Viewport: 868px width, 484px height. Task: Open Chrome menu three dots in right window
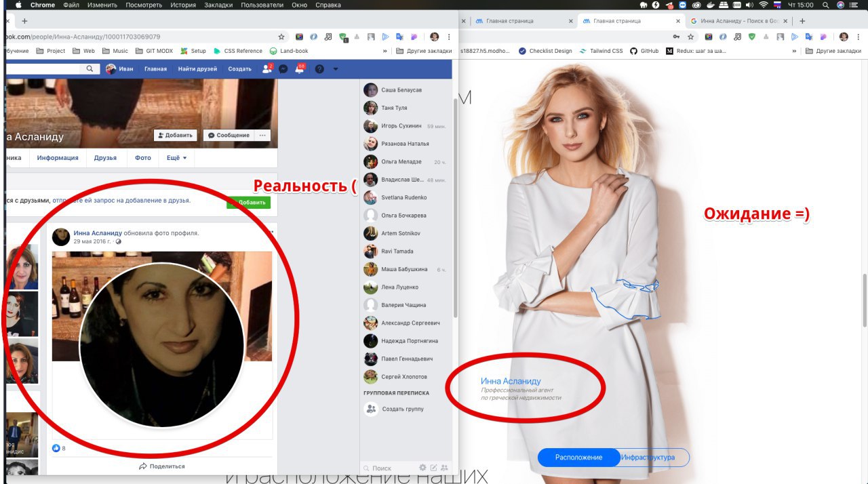pyautogui.click(x=859, y=37)
